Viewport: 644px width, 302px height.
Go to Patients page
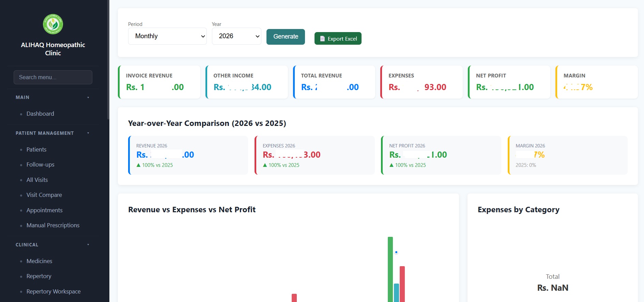(36, 149)
